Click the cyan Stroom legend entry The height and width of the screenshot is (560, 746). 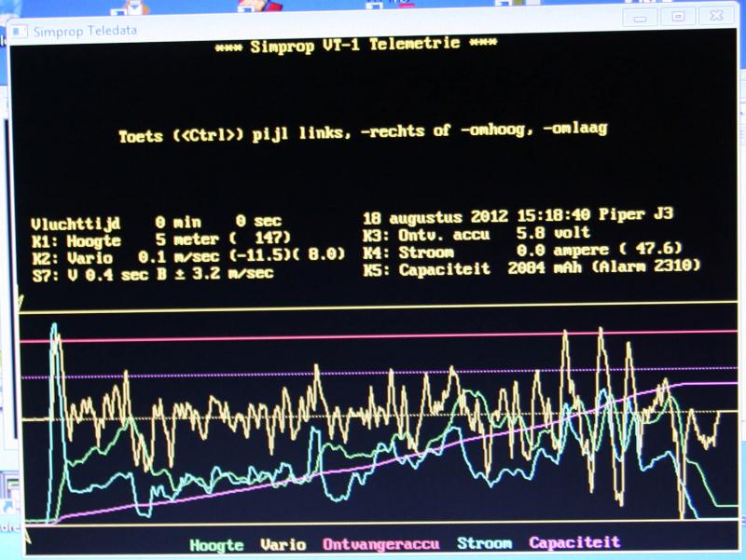484,543
